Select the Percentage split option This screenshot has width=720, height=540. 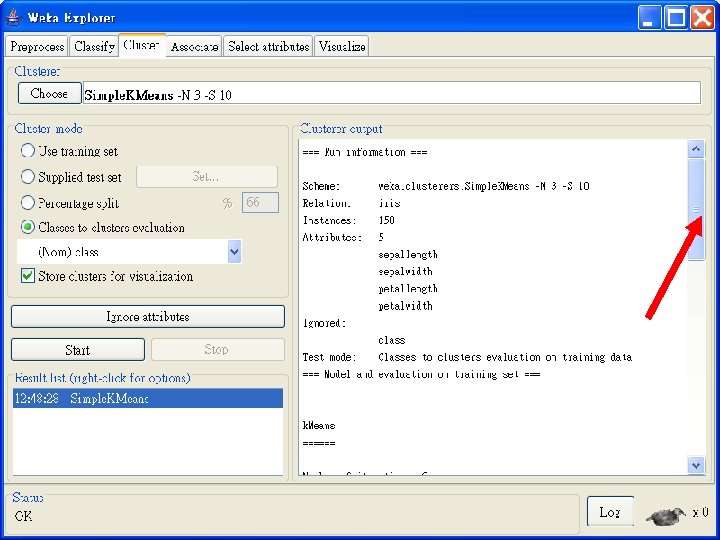[28, 202]
